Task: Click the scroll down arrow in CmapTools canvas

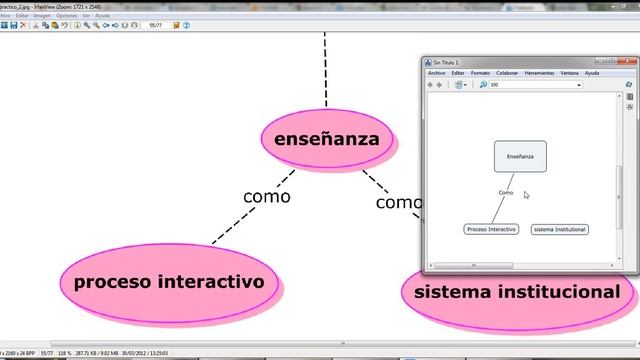Action: click(619, 259)
